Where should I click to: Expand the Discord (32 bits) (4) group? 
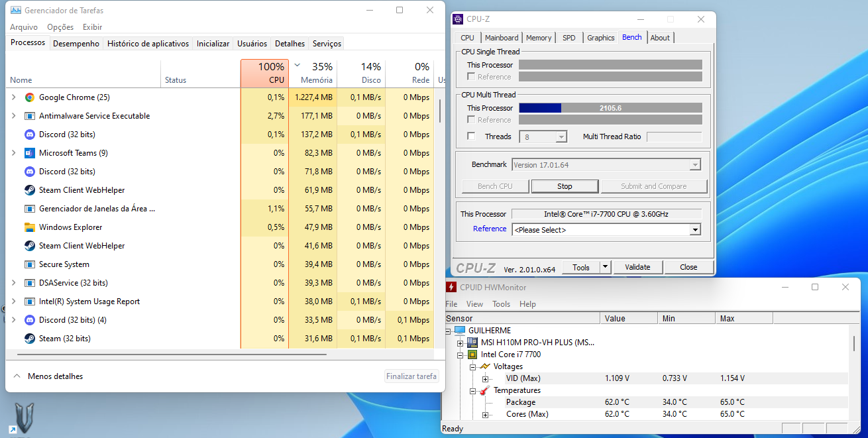coord(14,320)
